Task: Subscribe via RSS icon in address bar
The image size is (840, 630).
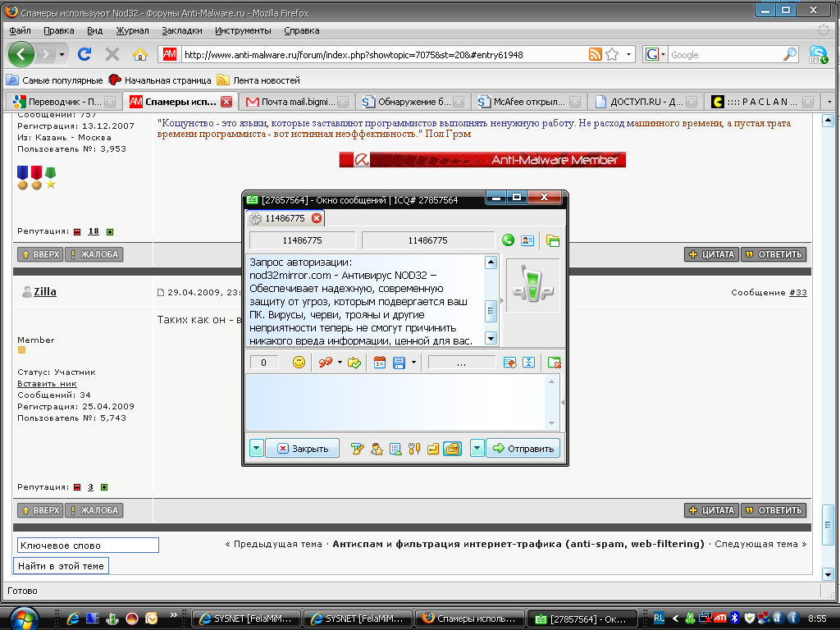Action: tap(596, 54)
